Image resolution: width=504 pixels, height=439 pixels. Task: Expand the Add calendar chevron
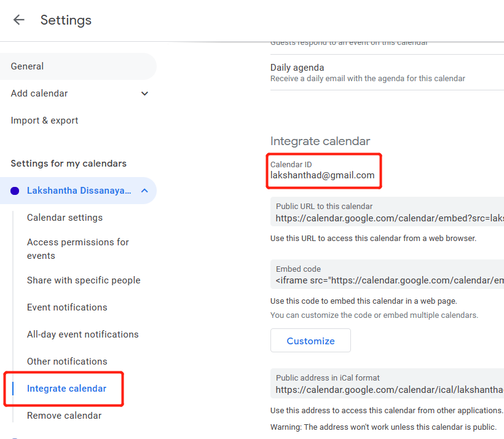point(144,93)
